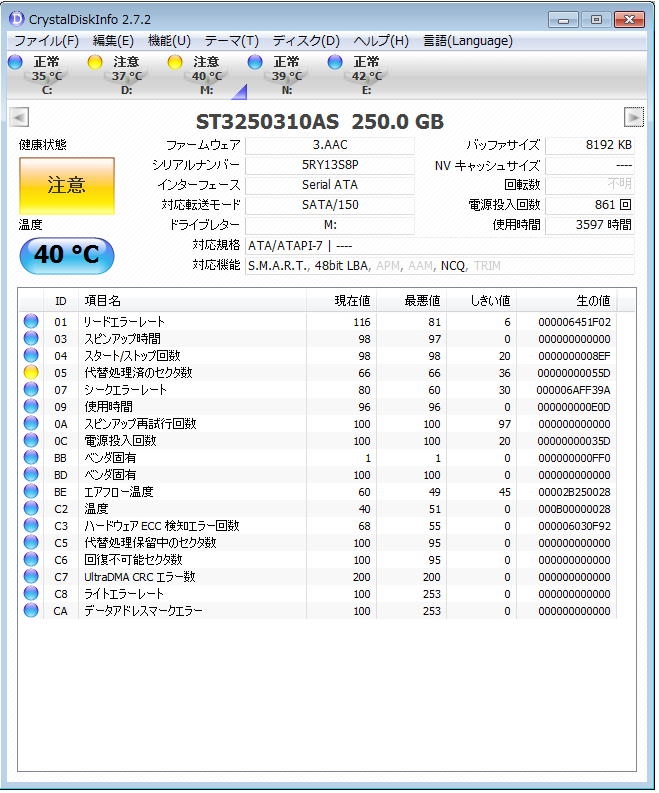
Task: Click drive letter field M:
Action: 330,225
